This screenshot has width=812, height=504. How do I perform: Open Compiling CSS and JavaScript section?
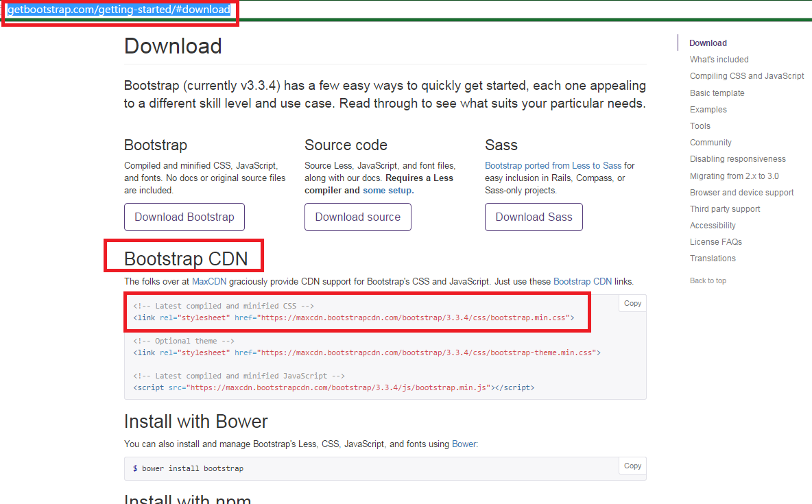click(747, 75)
